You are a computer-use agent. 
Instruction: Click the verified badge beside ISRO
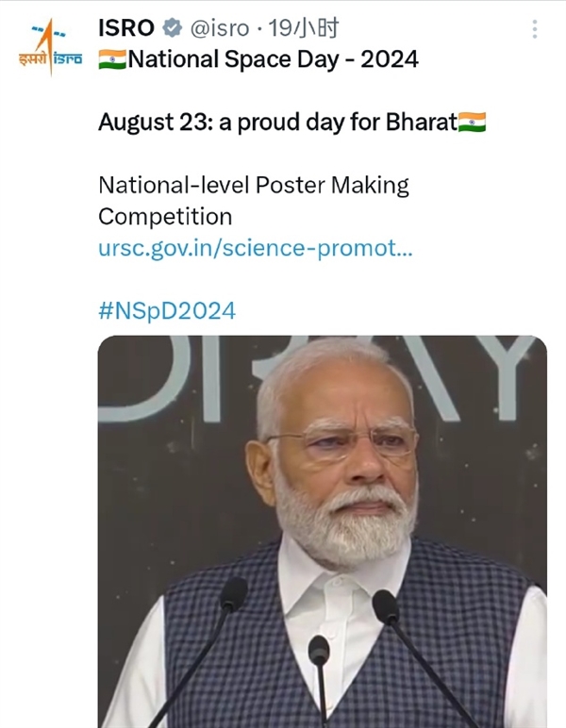click(x=172, y=29)
